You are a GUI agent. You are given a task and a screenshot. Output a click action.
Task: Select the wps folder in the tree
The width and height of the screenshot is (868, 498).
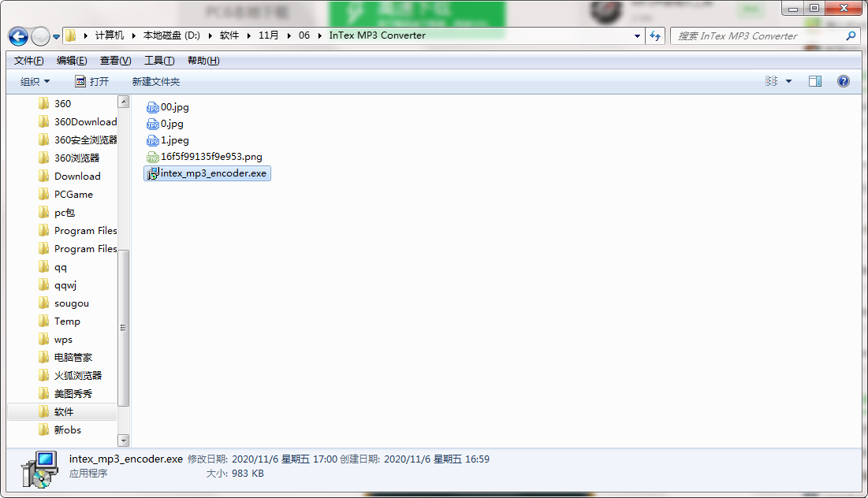[56, 340]
